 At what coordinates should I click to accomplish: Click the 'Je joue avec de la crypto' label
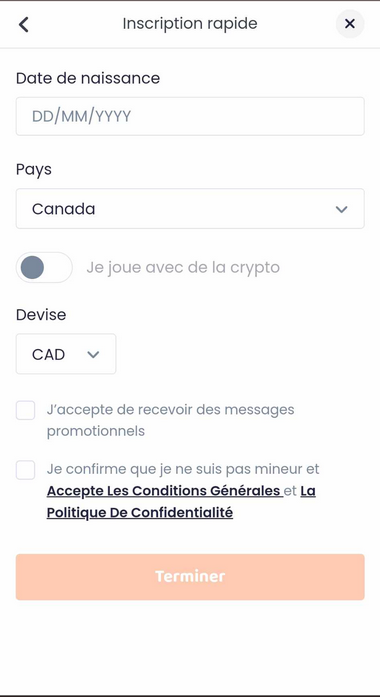tap(183, 268)
